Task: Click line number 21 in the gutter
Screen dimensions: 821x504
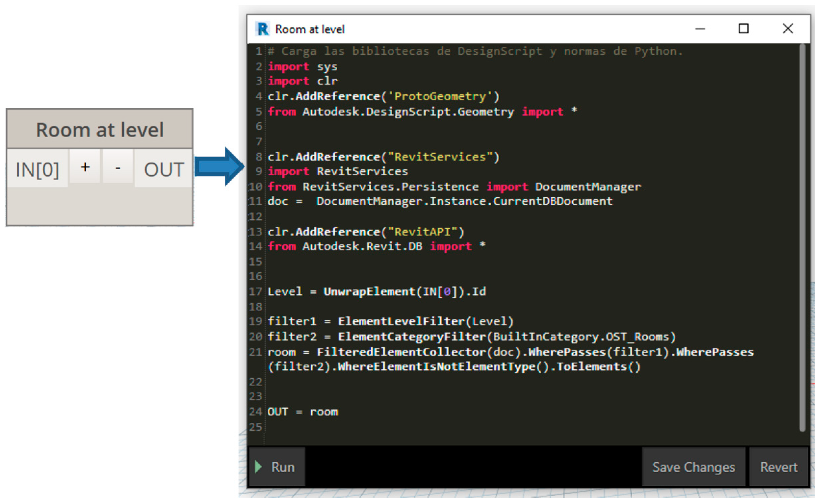Action: point(255,352)
